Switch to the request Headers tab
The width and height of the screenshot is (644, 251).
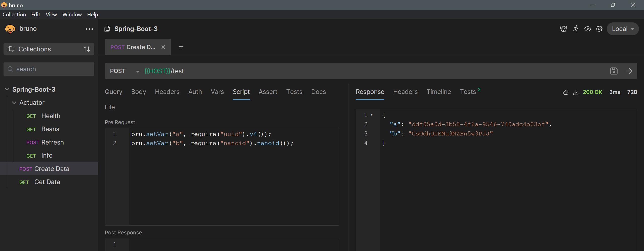coord(167,92)
